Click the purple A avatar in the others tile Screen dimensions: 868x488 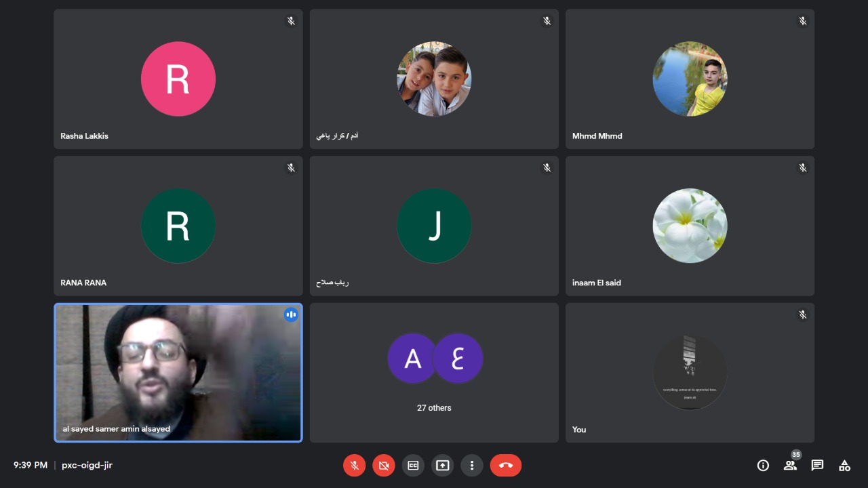412,358
